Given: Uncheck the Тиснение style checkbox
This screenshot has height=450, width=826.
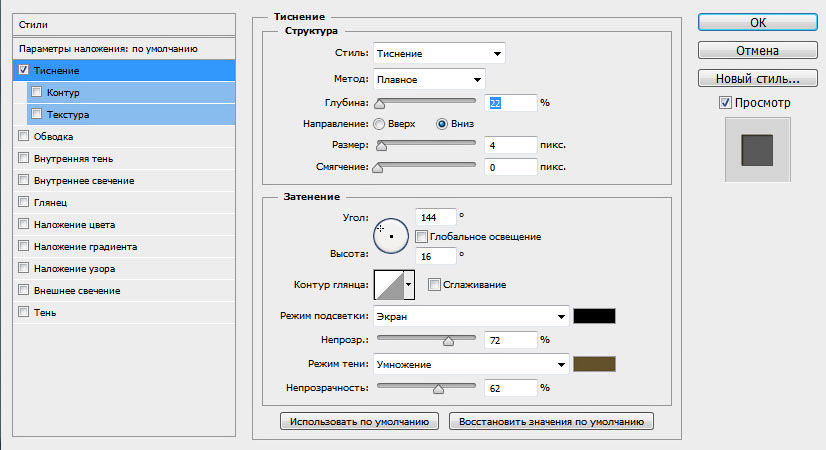Looking at the screenshot, I should click(x=23, y=70).
